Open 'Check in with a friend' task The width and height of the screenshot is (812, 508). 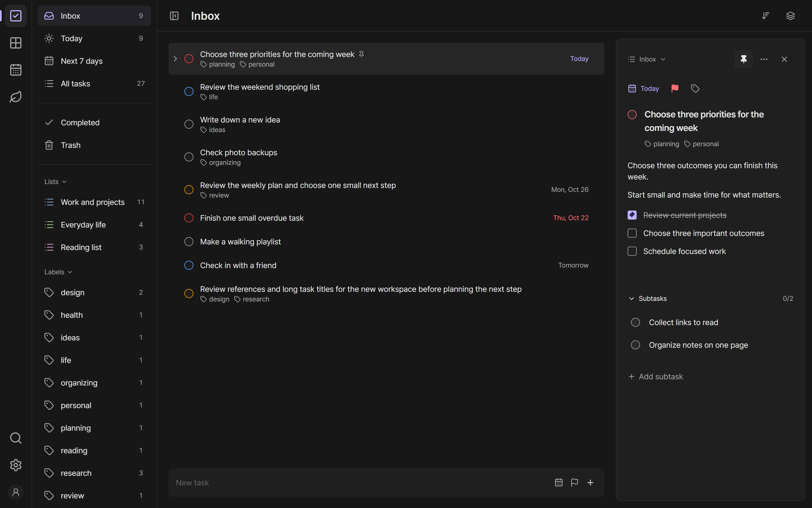[x=387, y=265]
